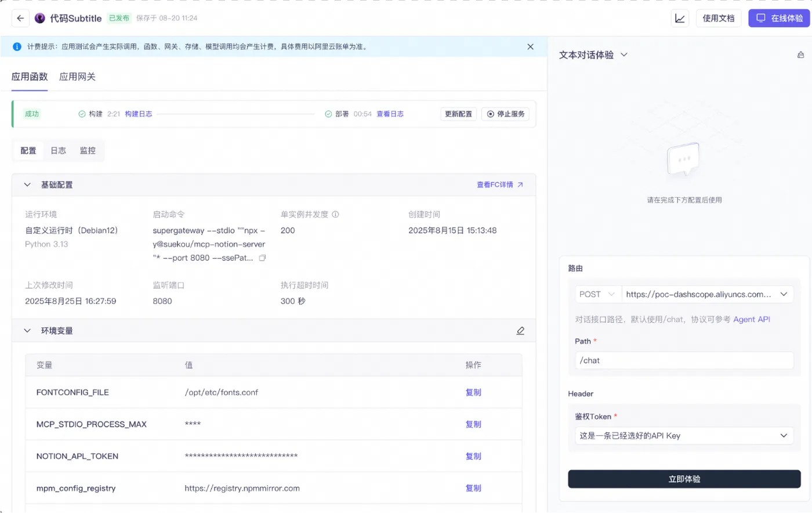The image size is (812, 513).
Task: Click the concurrency value 200
Action: [x=288, y=231]
